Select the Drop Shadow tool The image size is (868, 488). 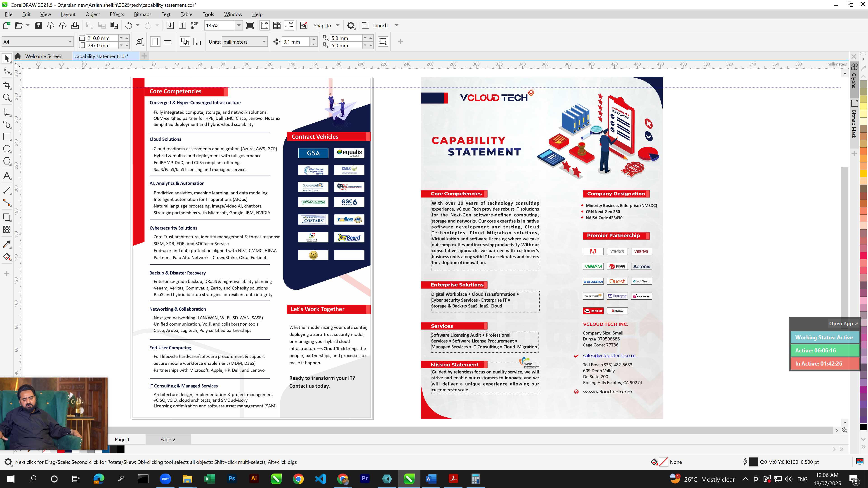pyautogui.click(x=7, y=217)
